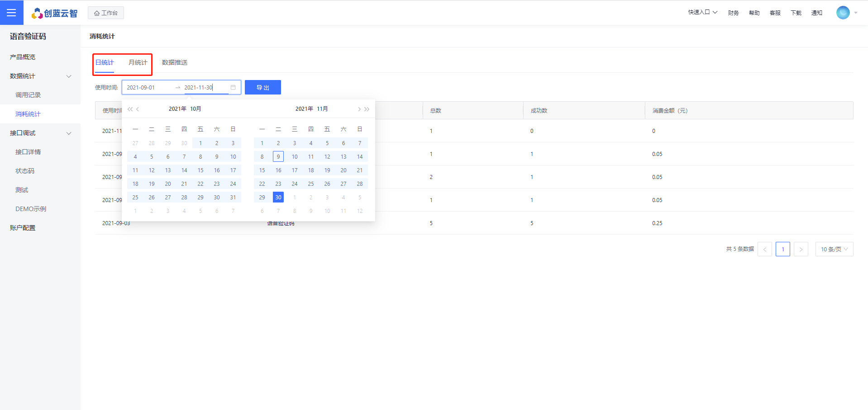
Task: Select November 1 in the calendar
Action: click(262, 143)
